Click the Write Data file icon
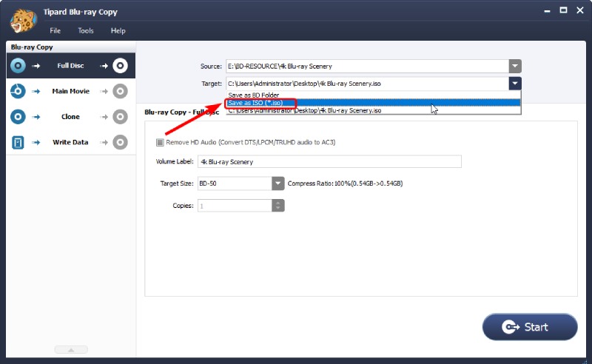 [18, 142]
